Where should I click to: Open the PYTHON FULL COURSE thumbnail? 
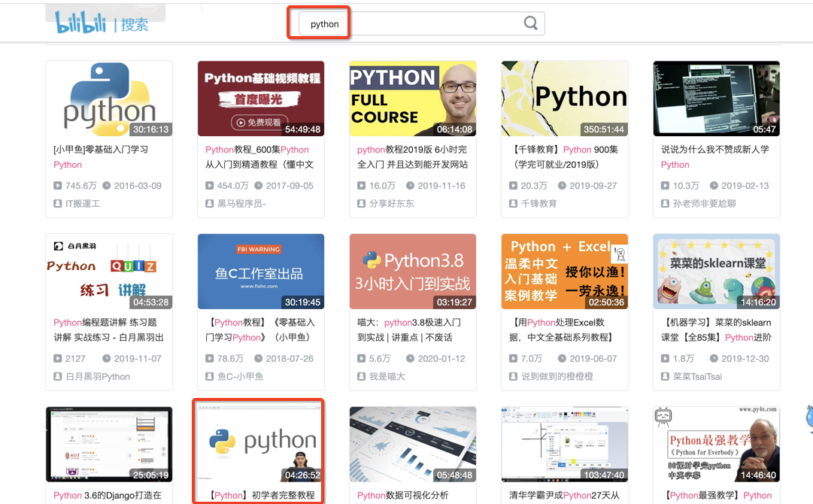[x=413, y=99]
